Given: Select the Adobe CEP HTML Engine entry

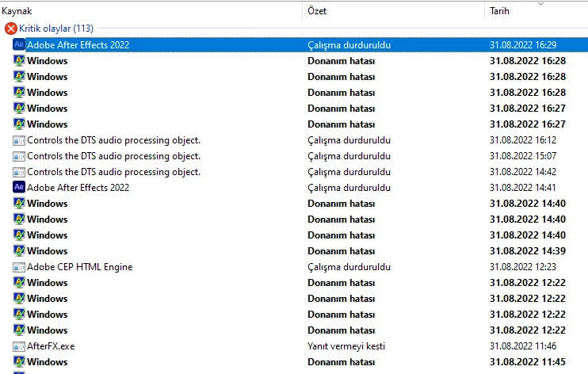Looking at the screenshot, I should (x=80, y=267).
